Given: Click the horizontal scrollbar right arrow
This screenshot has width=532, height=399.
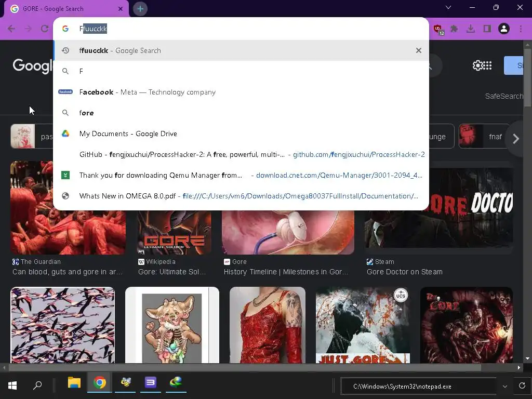Looking at the screenshot, I should [x=519, y=367].
